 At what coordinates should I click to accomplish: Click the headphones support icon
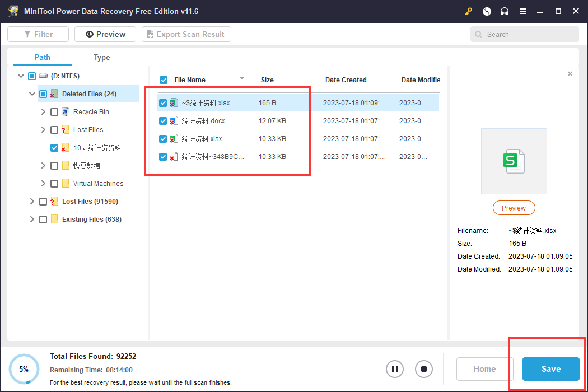click(505, 11)
